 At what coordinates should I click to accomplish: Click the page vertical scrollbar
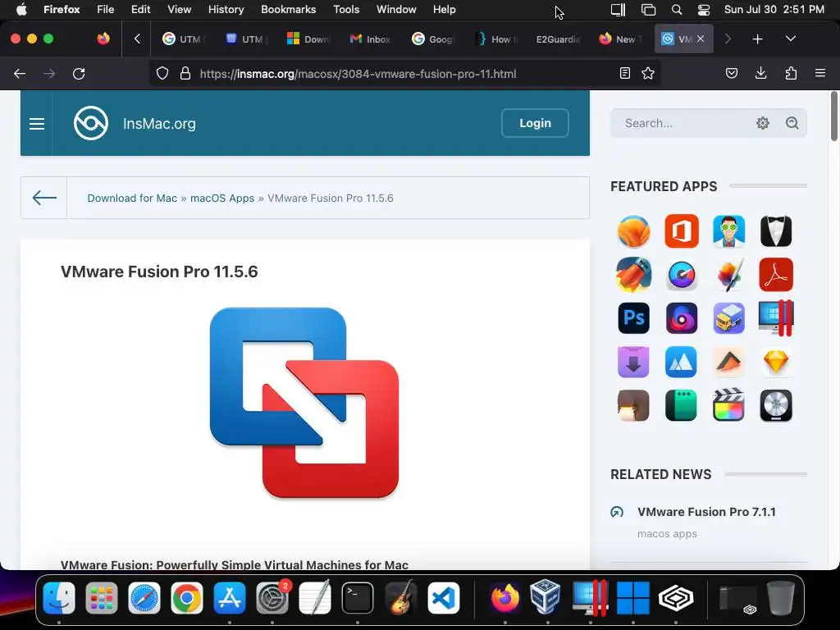pyautogui.click(x=834, y=116)
